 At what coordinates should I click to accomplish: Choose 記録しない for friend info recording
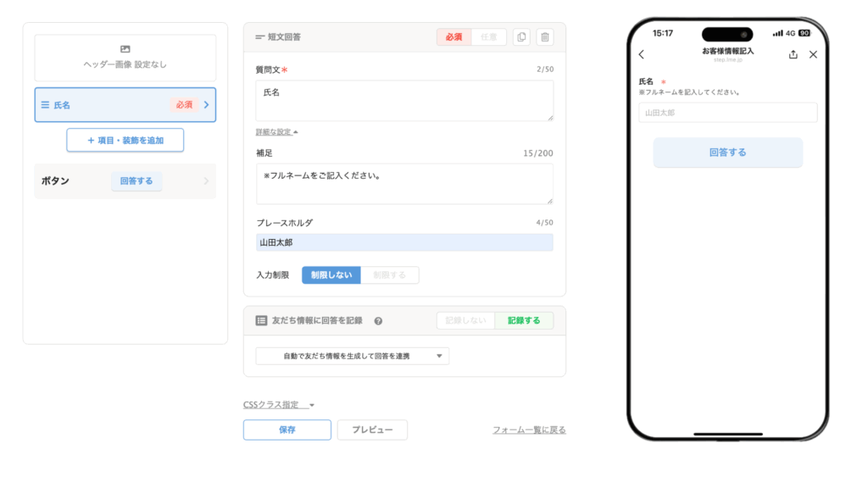click(x=465, y=321)
